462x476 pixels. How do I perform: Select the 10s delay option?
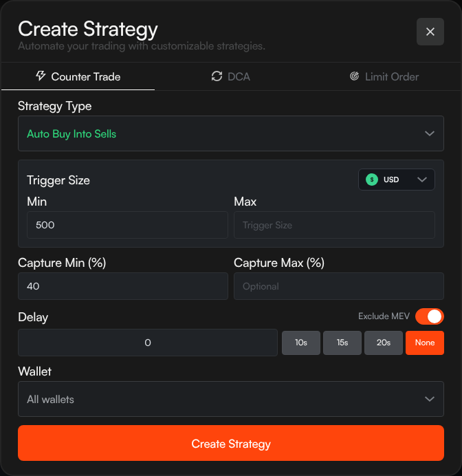coord(301,343)
